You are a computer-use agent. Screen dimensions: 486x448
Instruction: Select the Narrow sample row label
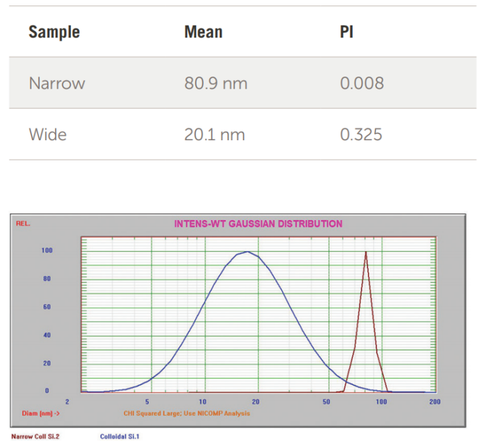point(57,83)
